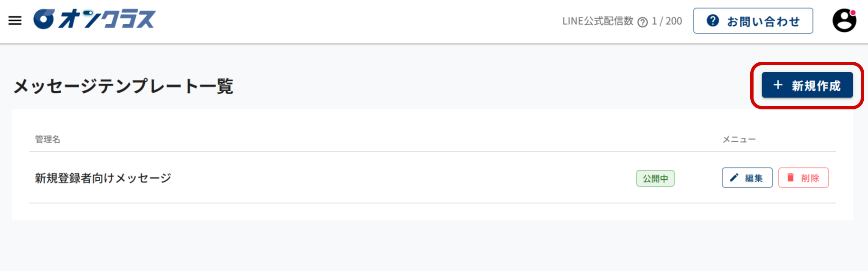Open the hamburger navigation menu
Image resolution: width=868 pixels, height=271 pixels.
pos(15,20)
